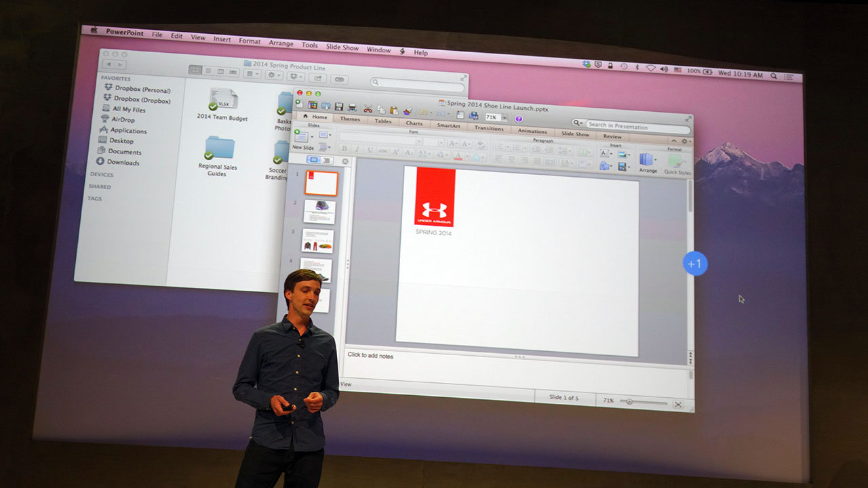
Task: Open the Finder Dropbox toolbar dropdown
Action: [296, 77]
